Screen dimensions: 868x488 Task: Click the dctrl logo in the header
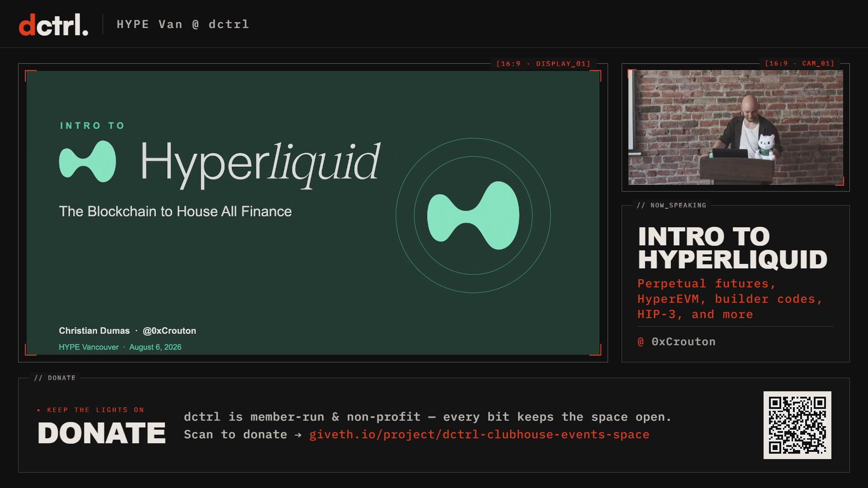pyautogui.click(x=53, y=24)
